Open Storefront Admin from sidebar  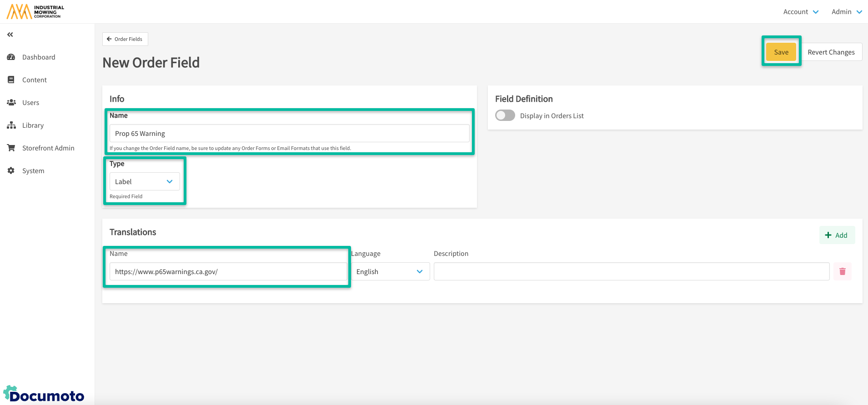tap(48, 148)
